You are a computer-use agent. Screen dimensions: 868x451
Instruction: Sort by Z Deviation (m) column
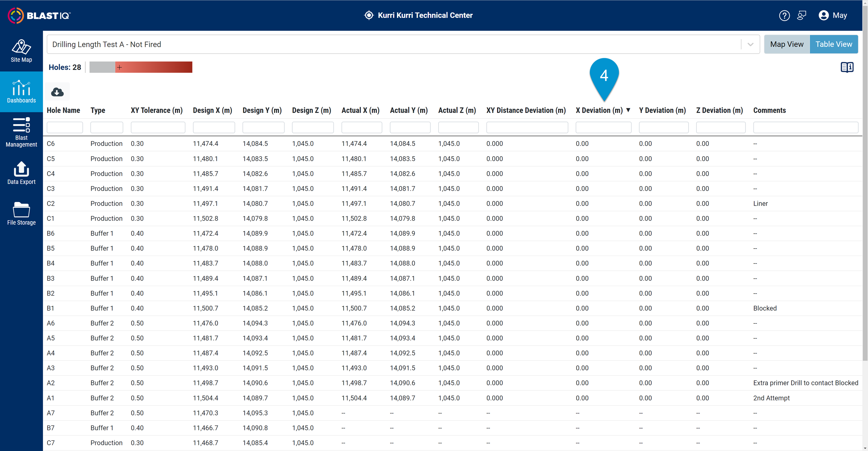(x=719, y=110)
